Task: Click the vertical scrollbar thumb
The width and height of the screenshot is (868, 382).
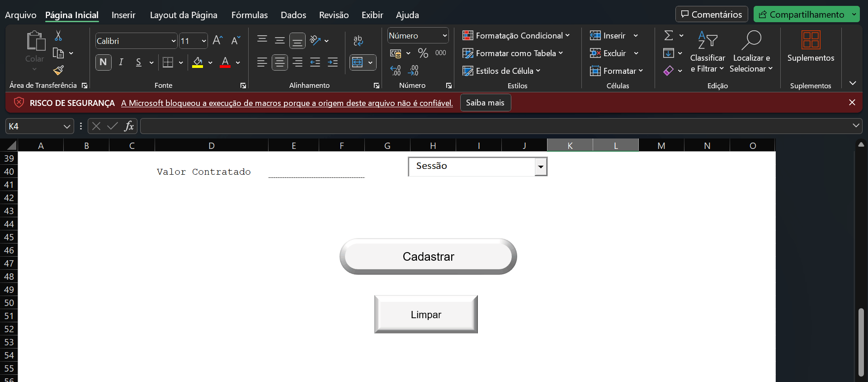Action: 861,342
